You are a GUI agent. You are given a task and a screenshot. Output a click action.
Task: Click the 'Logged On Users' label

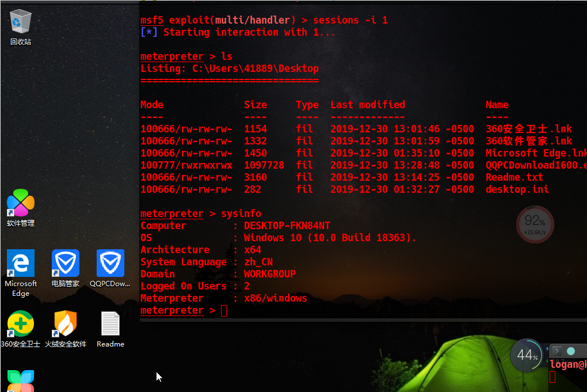(184, 286)
